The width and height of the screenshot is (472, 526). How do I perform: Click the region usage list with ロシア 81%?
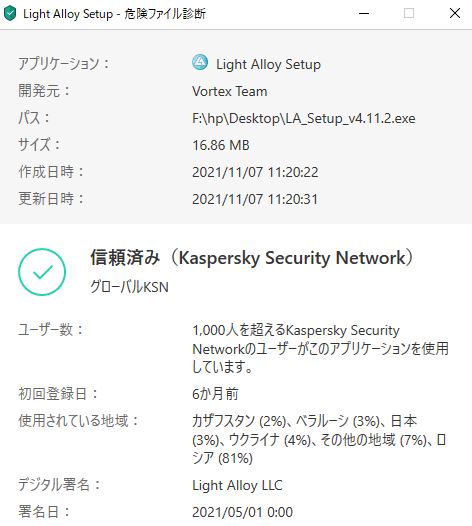coord(319,439)
